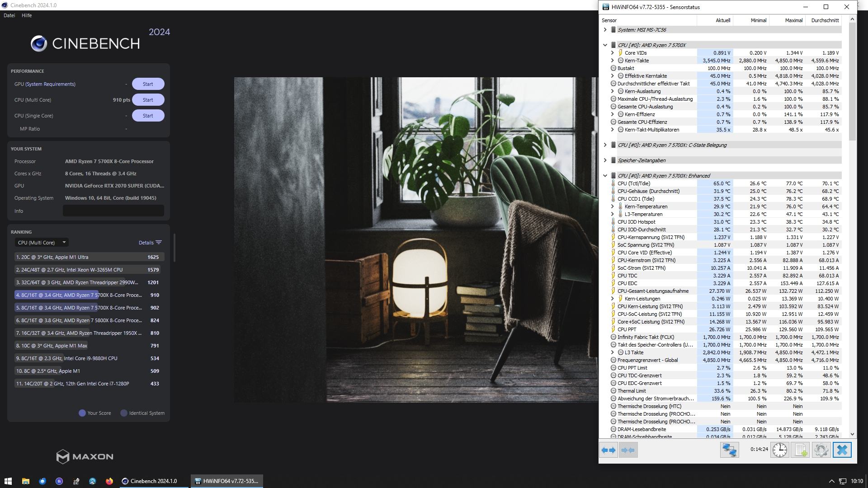Open Datei menu in Cinebench
Viewport: 868px width, 488px height.
9,15
